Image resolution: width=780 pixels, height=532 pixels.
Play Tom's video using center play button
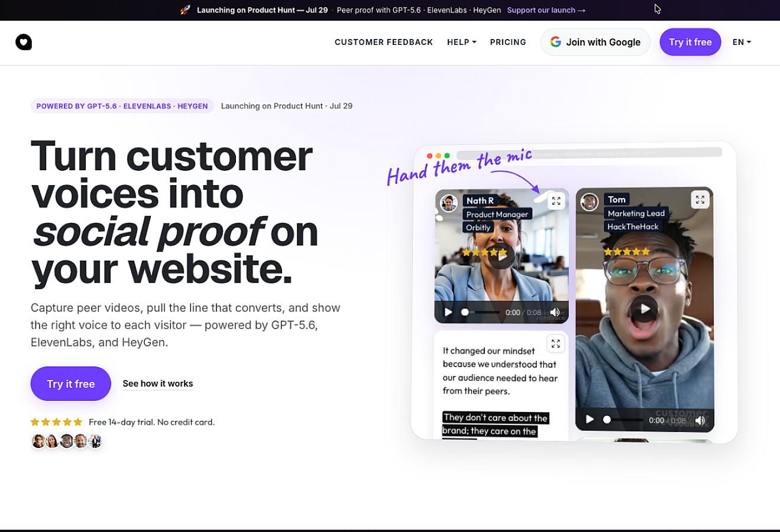(x=645, y=308)
